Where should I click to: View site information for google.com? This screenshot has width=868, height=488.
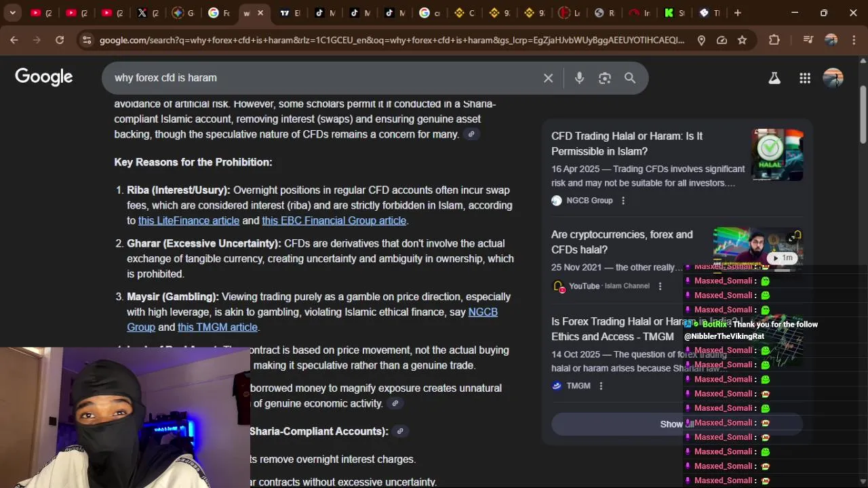click(86, 40)
